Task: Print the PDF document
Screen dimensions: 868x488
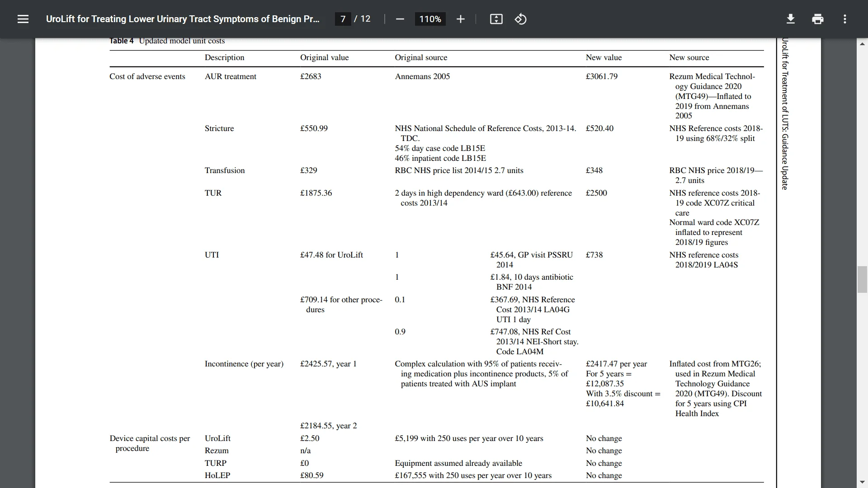Action: coord(817,19)
